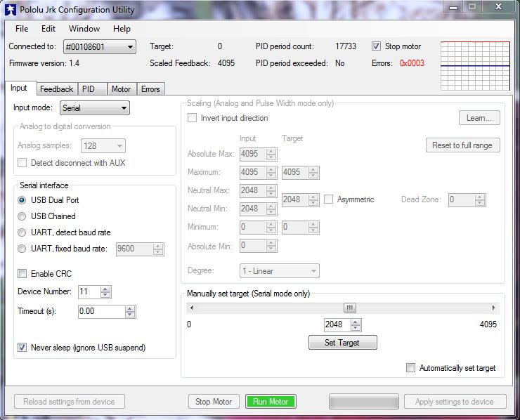Open the Analog samples dropdown
Viewport: 520px width, 420px height.
(x=103, y=146)
